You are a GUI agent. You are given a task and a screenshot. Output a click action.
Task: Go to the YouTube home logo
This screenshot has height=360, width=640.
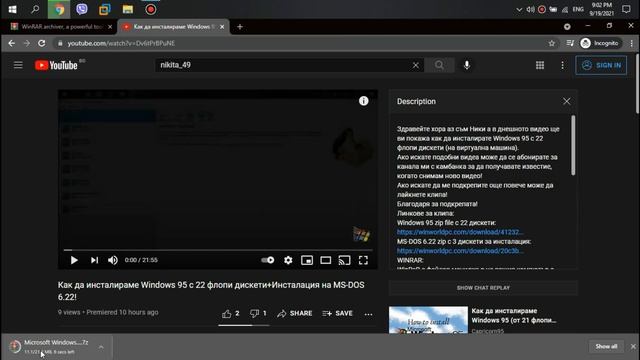56,65
